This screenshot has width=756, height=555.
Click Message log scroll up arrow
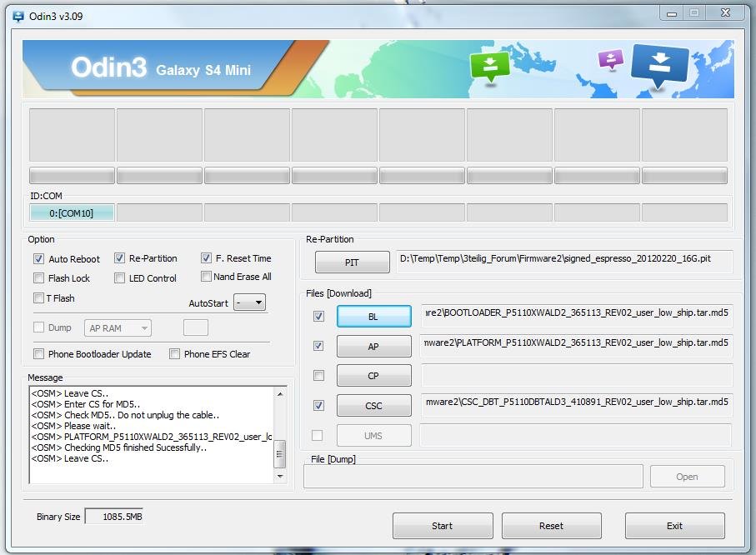[279, 394]
